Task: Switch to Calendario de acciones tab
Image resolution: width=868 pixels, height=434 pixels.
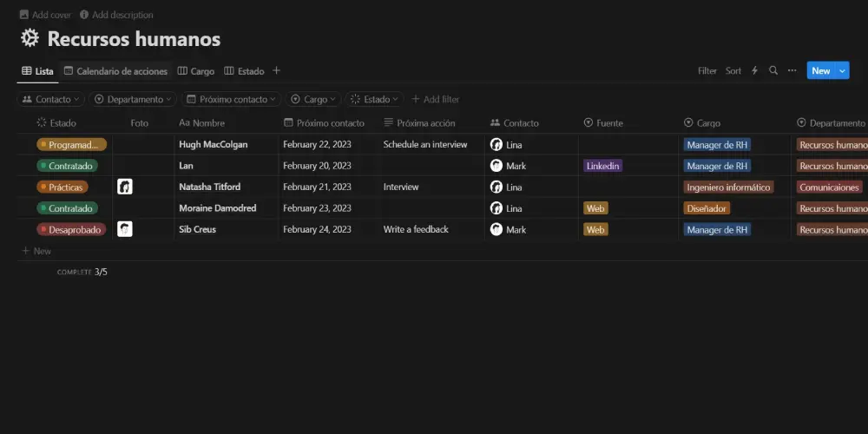Action: click(x=115, y=71)
